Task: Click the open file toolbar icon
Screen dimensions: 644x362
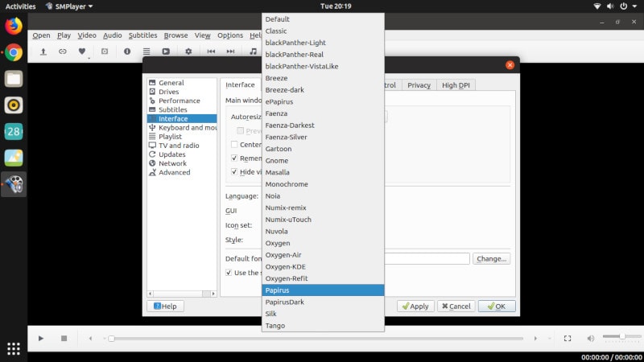Action: coord(43,51)
